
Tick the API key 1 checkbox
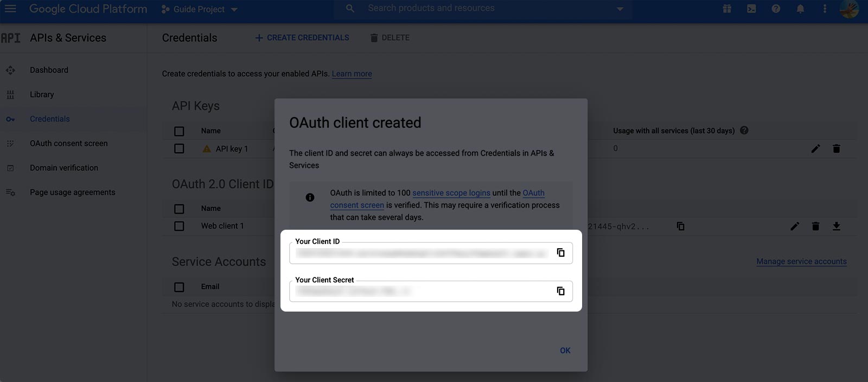pyautogui.click(x=179, y=148)
